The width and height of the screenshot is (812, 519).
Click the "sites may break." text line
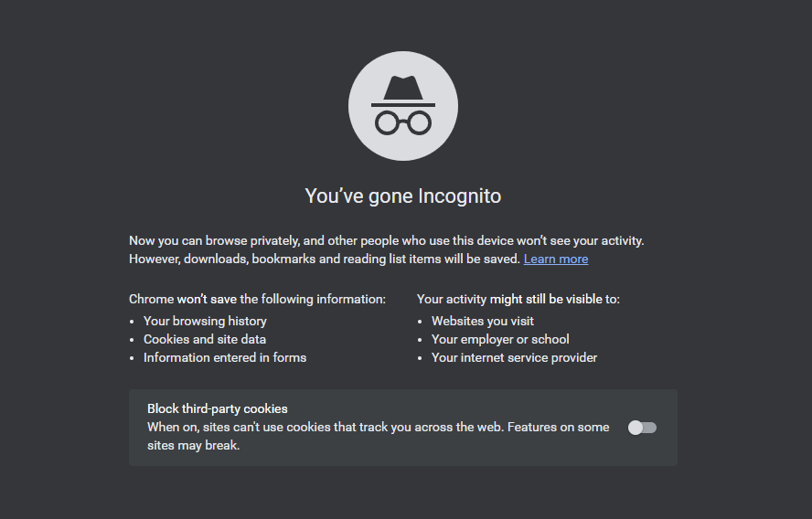click(193, 446)
